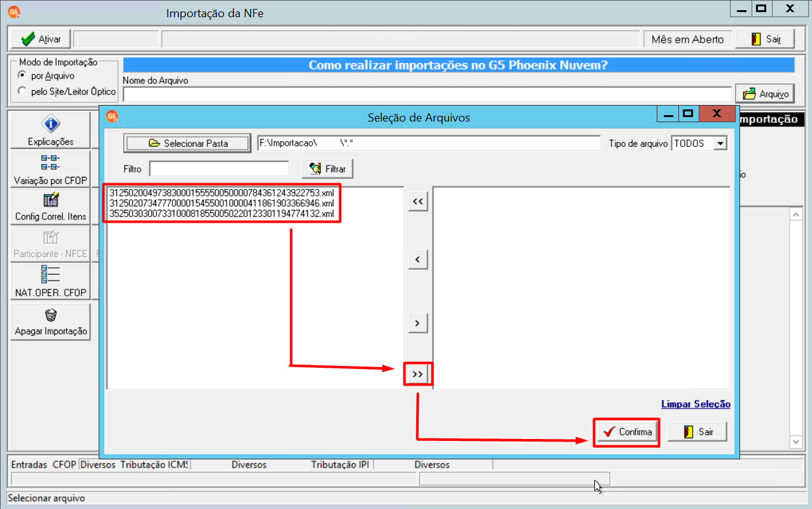Click main window scrollbar down arrow
Viewport: 812px width, 509px height.
[796, 441]
